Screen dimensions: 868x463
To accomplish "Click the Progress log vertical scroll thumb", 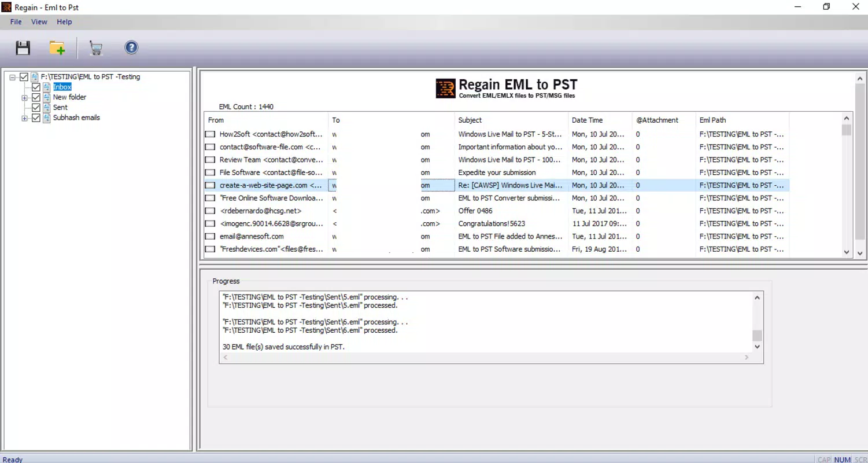I will pyautogui.click(x=758, y=336).
